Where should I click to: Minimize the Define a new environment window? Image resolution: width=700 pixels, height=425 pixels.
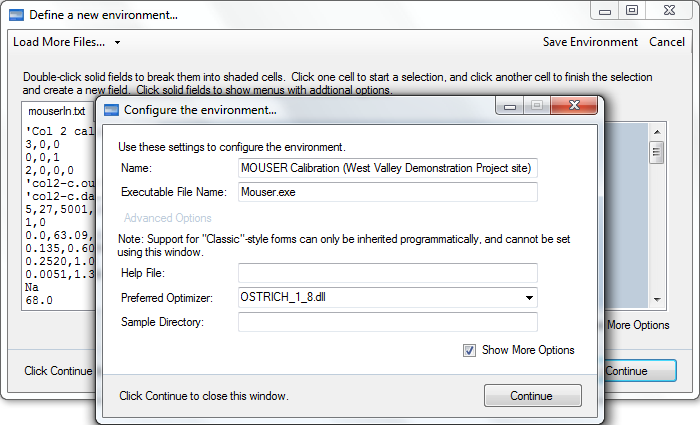[605, 11]
